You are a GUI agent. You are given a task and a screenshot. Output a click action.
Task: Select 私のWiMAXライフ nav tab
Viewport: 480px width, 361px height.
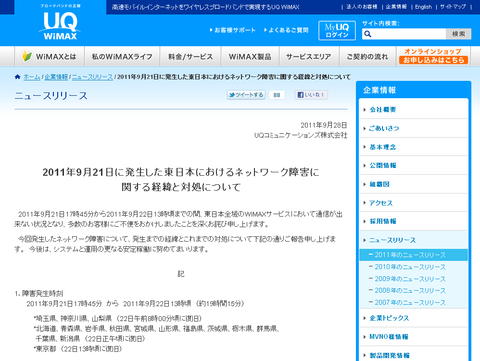(x=122, y=56)
